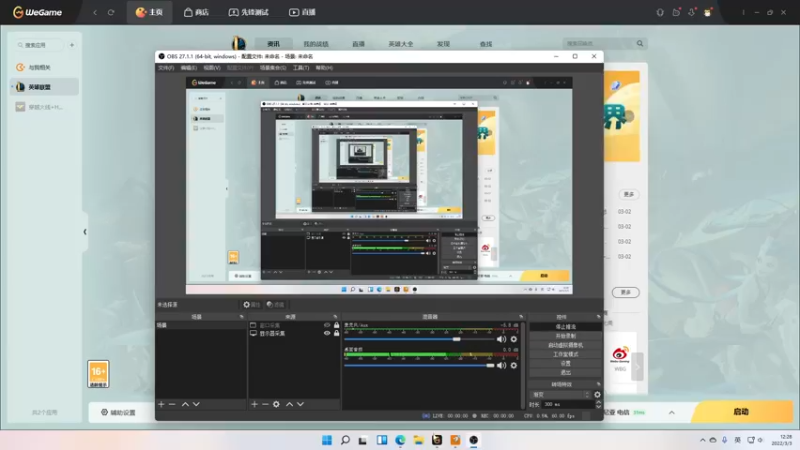Mute the microphone mixer channel
The width and height of the screenshot is (800, 450).
point(502,339)
